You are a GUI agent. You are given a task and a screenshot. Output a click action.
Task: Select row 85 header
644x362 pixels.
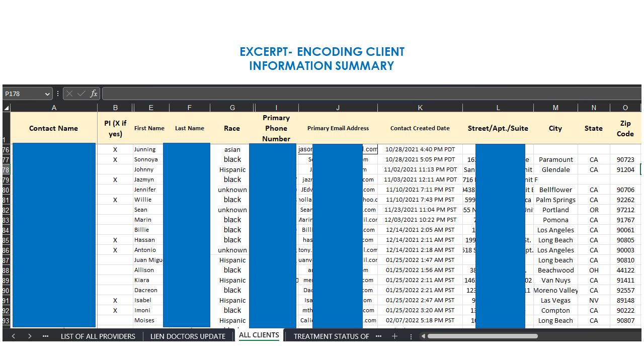(6, 240)
